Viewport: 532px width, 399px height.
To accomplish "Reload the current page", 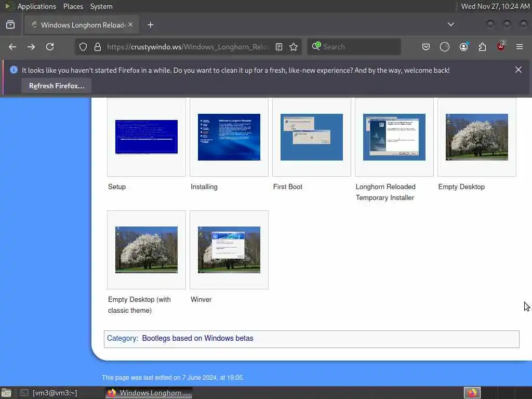I will tap(50, 47).
